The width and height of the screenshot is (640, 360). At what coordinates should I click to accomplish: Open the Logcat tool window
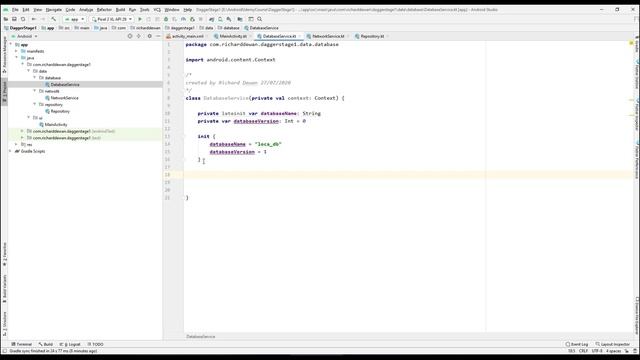point(70,344)
